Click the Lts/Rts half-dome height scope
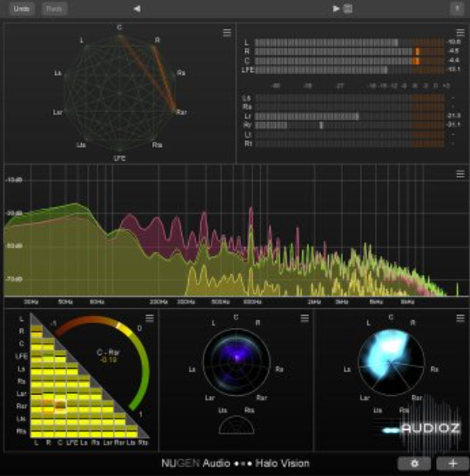This screenshot has height=476, width=470. [x=237, y=425]
